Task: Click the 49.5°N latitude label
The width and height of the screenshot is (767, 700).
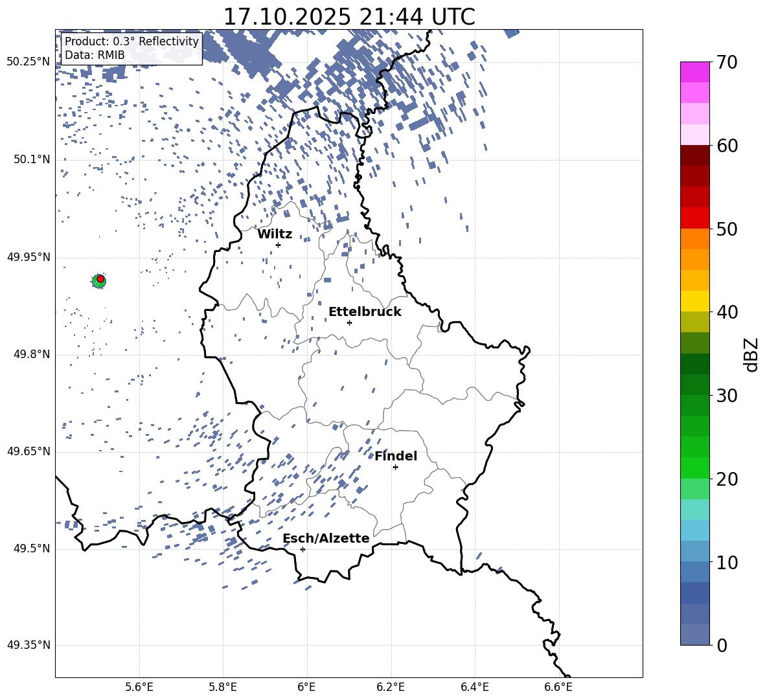Action: point(32,548)
